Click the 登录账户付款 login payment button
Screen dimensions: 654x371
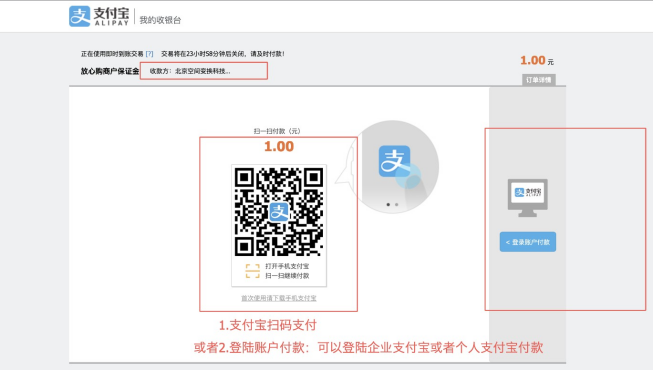pos(528,242)
